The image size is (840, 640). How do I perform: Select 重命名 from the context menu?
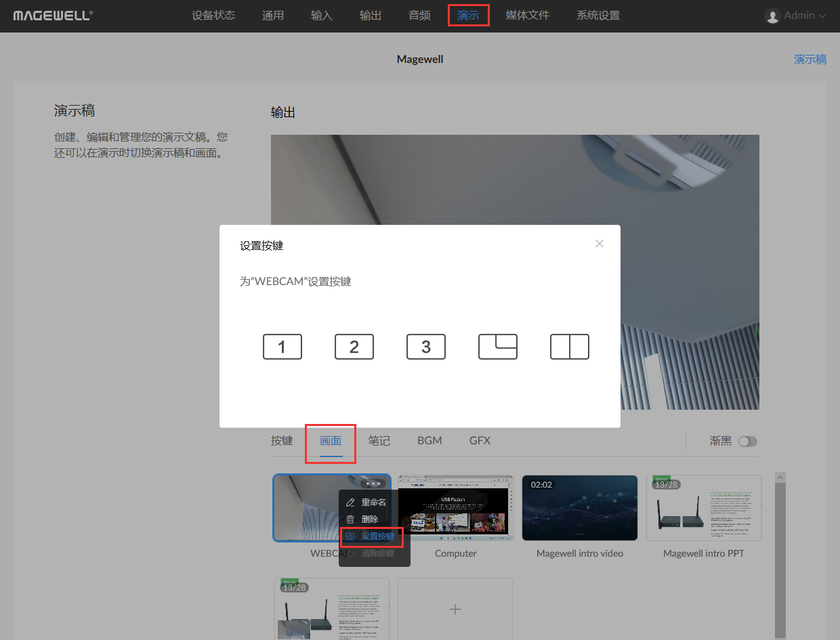[x=373, y=503]
